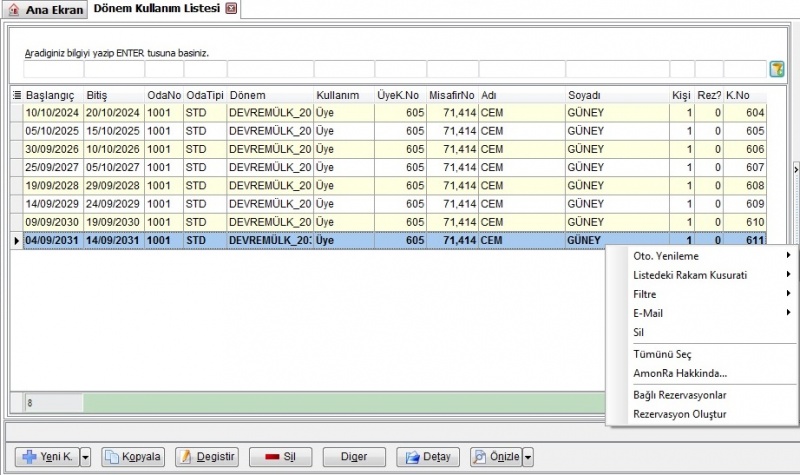Open the grid column chooser icon
The width and height of the screenshot is (800, 475).
[x=17, y=95]
